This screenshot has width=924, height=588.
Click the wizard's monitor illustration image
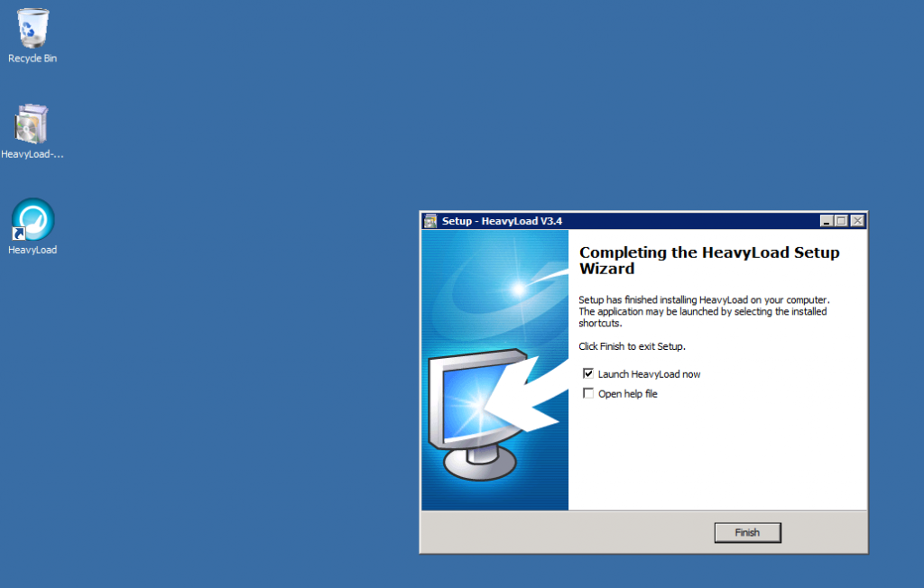pyautogui.click(x=495, y=370)
